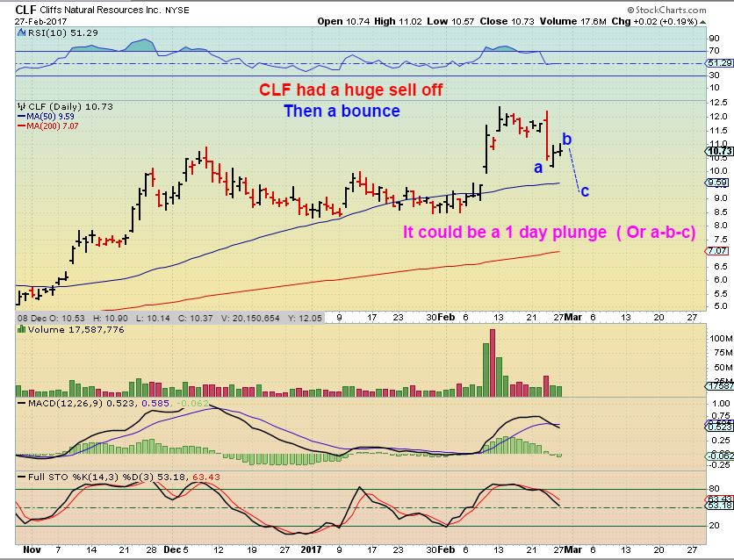Screen dimensions: 734x560
Task: Click the blue wave label 'a' on the chart
Action: [x=538, y=168]
